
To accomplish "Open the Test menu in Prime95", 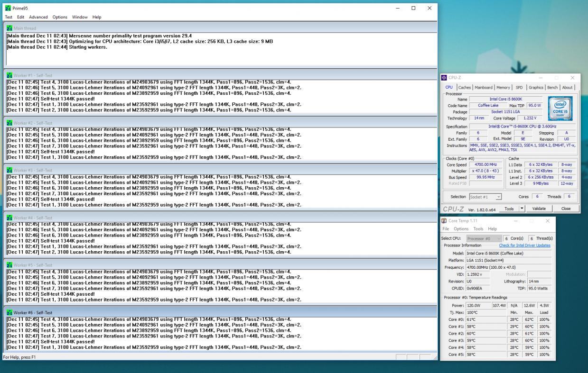I will [x=9, y=17].
